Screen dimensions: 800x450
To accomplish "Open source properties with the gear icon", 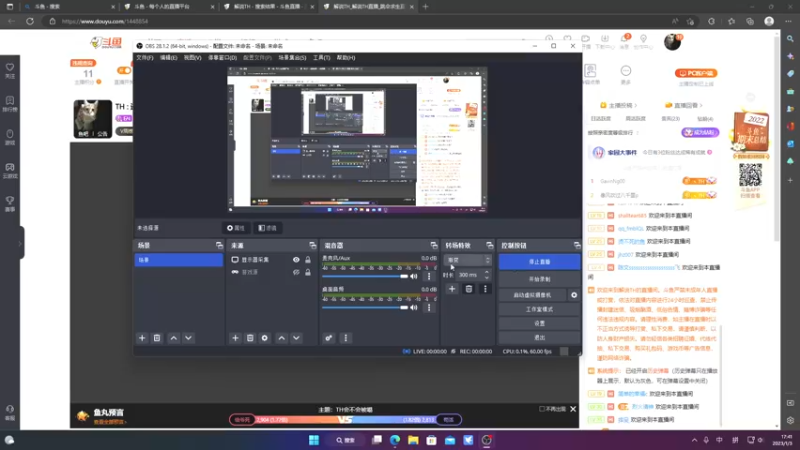I will (x=264, y=338).
